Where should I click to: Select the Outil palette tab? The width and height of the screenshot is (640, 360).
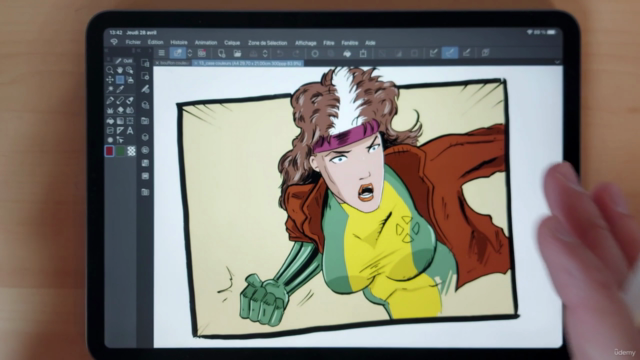click(x=124, y=60)
